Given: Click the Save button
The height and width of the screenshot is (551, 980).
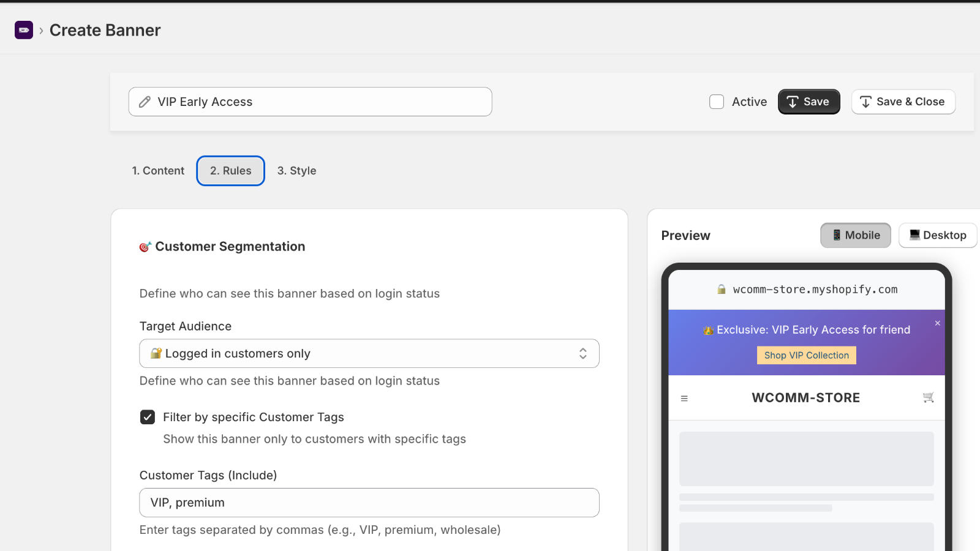Looking at the screenshot, I should 809,102.
